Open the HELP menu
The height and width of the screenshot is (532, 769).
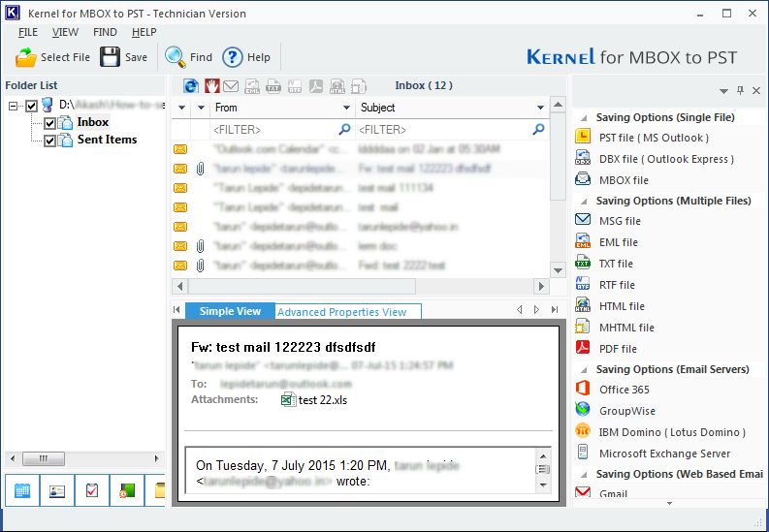[x=144, y=32]
